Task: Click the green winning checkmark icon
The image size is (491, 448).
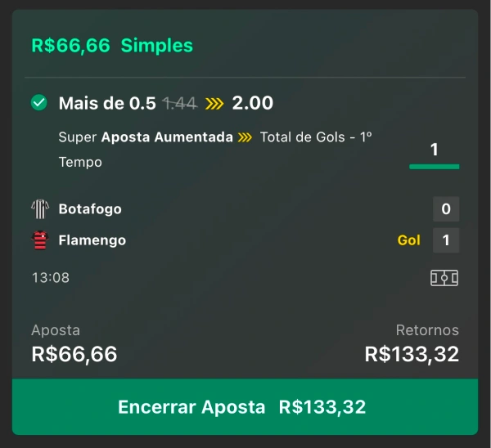Action: point(38,103)
